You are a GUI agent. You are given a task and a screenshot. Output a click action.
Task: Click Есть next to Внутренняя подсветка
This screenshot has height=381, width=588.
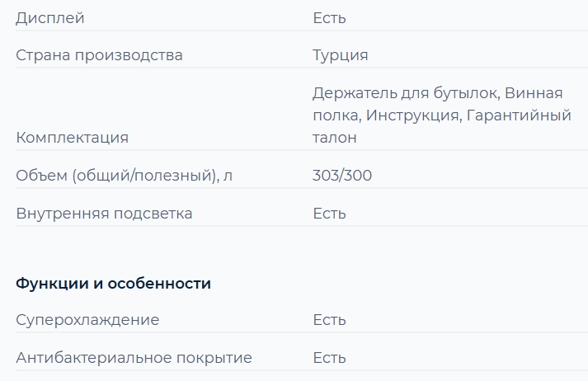(x=329, y=214)
